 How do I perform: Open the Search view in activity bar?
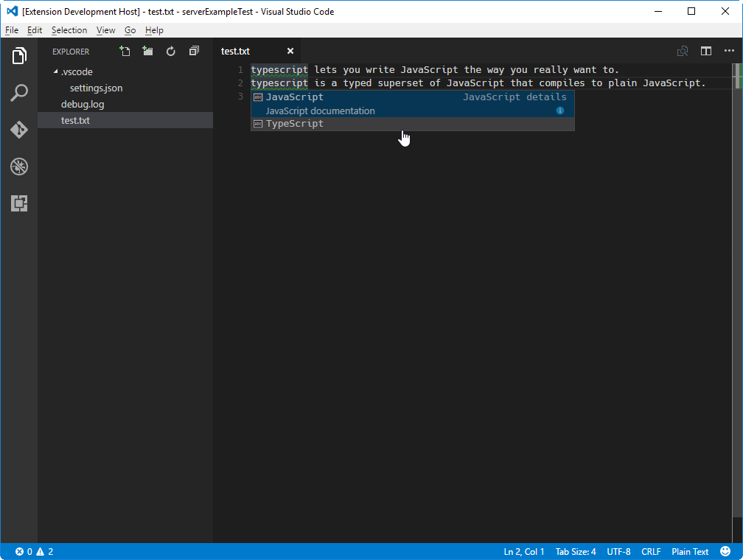pyautogui.click(x=18, y=93)
